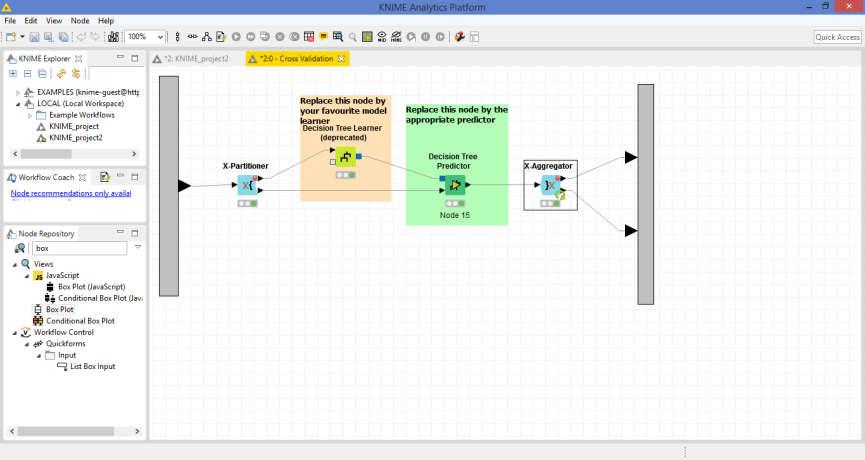Image resolution: width=865 pixels, height=460 pixels.
Task: Open the File menu
Action: [x=10, y=20]
